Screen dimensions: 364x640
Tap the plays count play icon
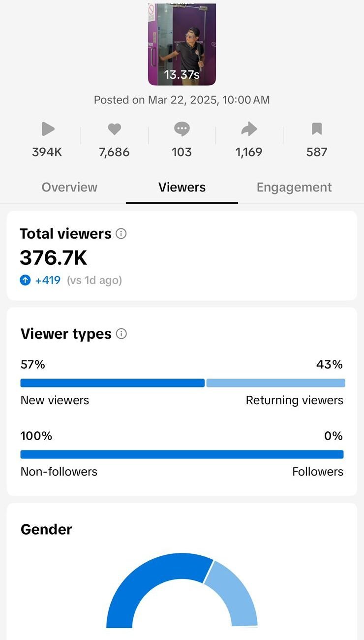(x=48, y=129)
